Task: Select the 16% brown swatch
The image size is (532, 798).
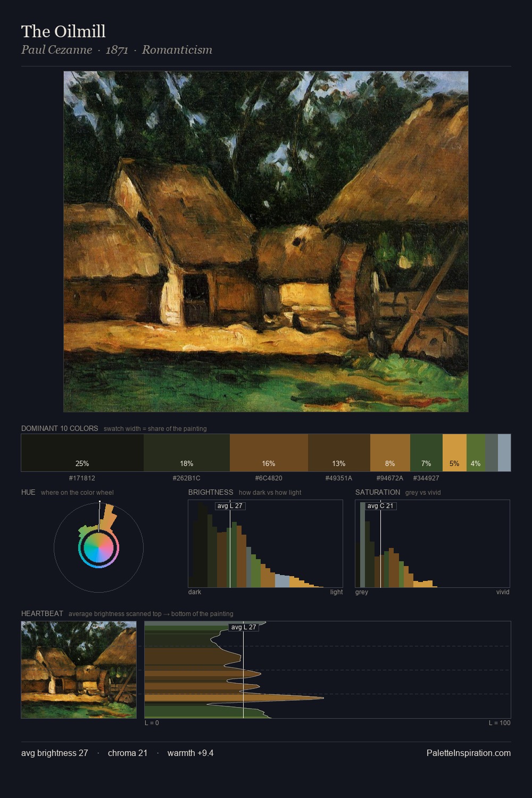Action: click(269, 453)
